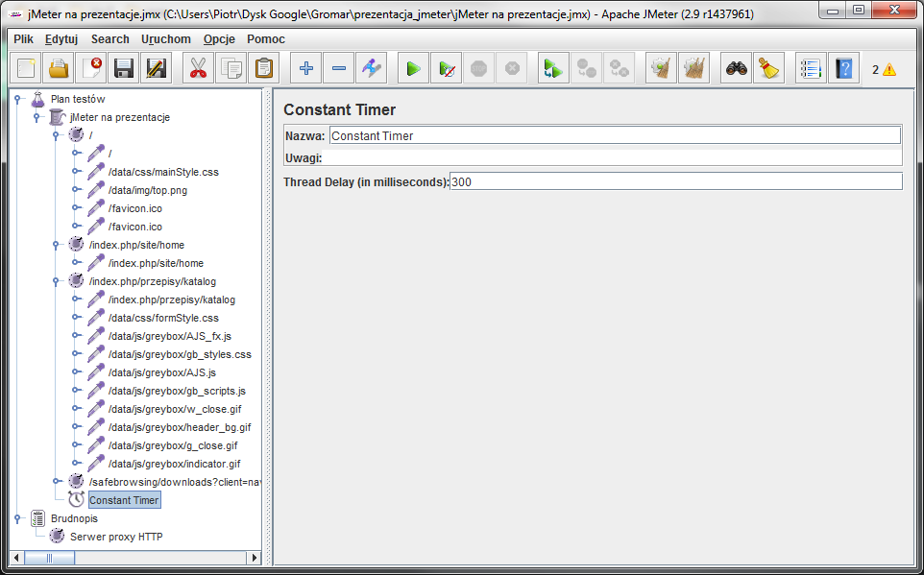Close the current test plan icon
This screenshot has height=575, width=924.
coord(91,68)
